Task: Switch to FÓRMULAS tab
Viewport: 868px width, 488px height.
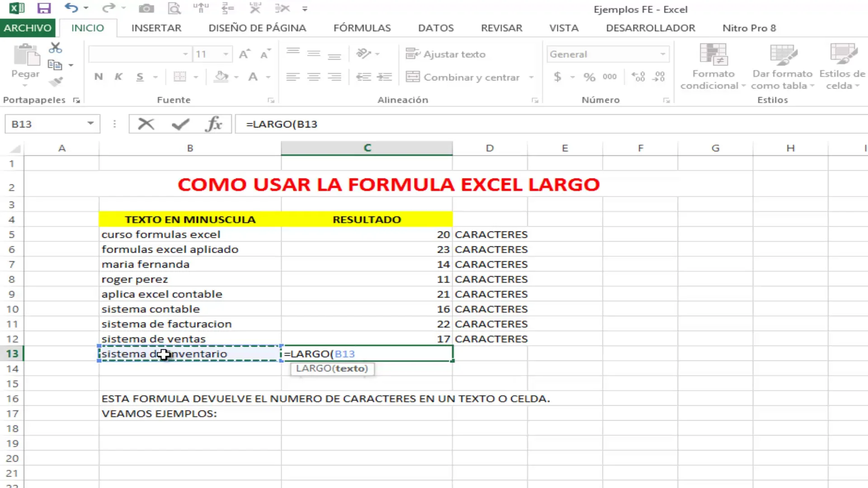Action: [x=362, y=28]
